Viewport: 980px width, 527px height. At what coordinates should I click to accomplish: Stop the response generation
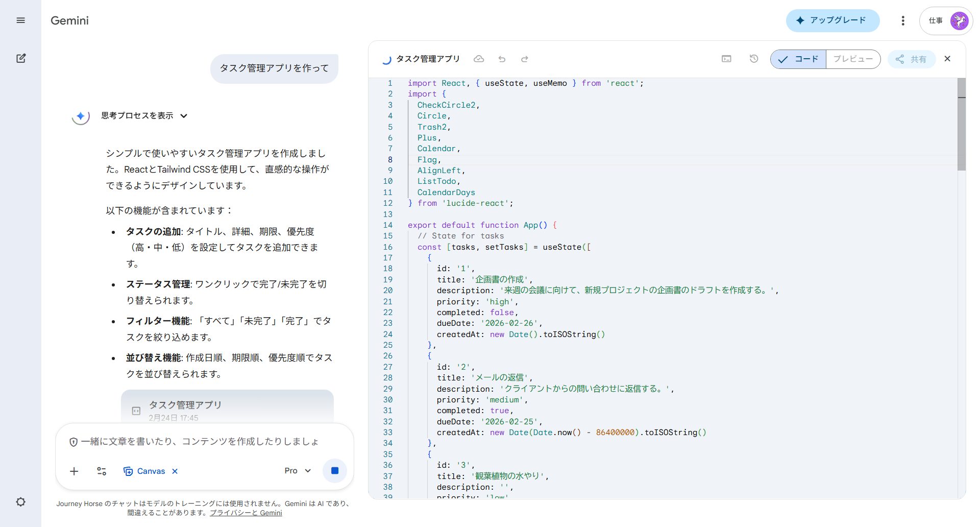click(335, 470)
